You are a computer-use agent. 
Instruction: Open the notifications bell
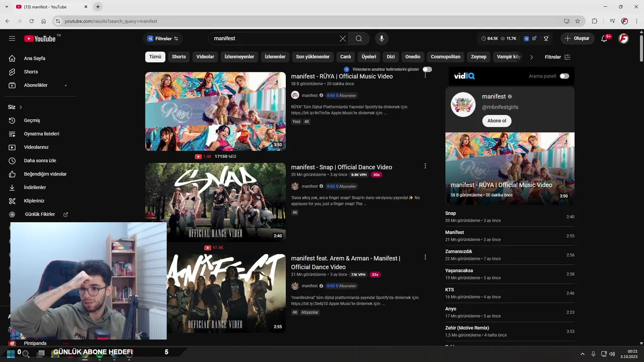click(x=604, y=39)
